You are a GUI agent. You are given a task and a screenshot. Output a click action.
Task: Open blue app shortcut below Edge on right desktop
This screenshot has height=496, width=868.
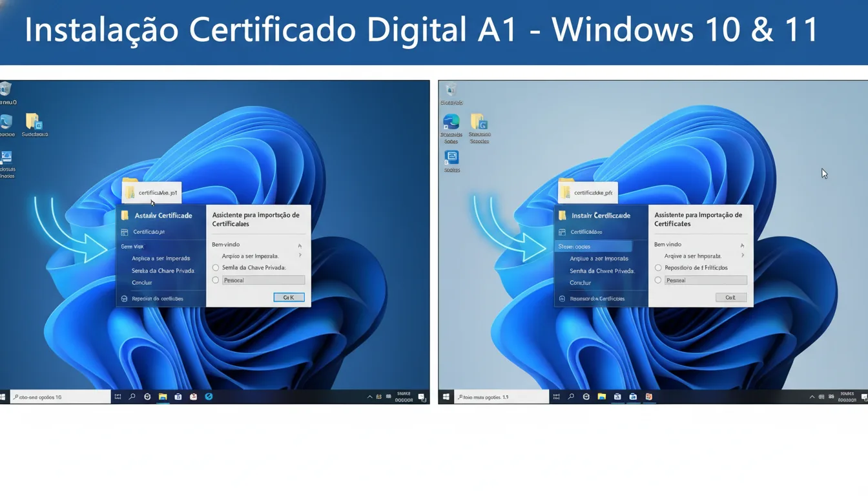(451, 157)
